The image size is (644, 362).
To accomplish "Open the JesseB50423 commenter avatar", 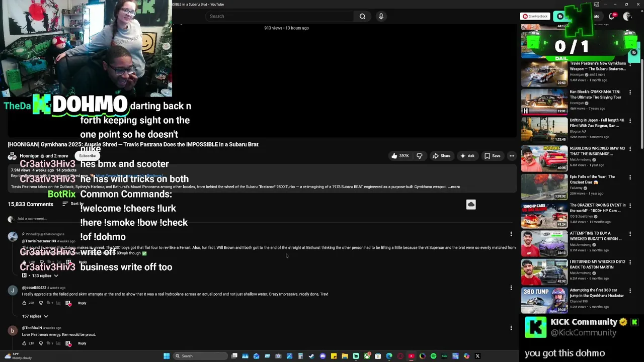I will (x=13, y=290).
